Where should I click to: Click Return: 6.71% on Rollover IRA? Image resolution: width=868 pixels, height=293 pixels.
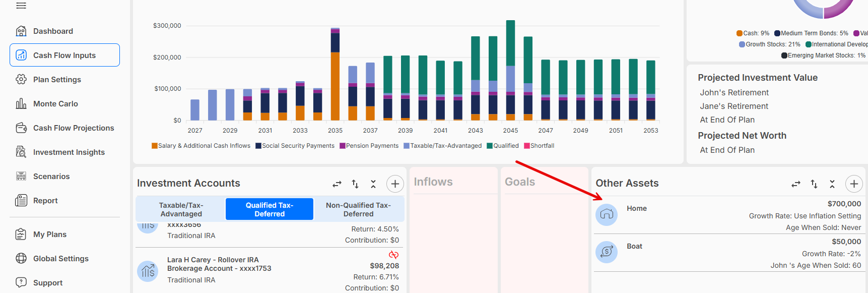click(376, 277)
